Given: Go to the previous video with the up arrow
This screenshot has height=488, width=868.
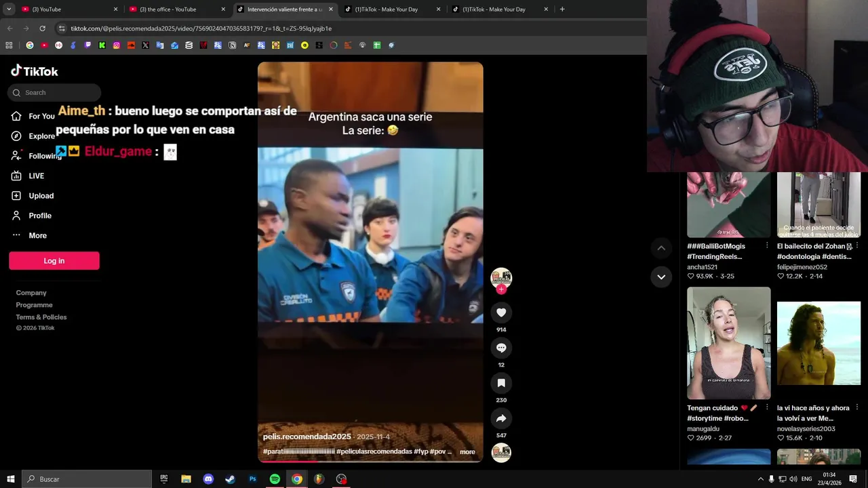Looking at the screenshot, I should pyautogui.click(x=661, y=248).
